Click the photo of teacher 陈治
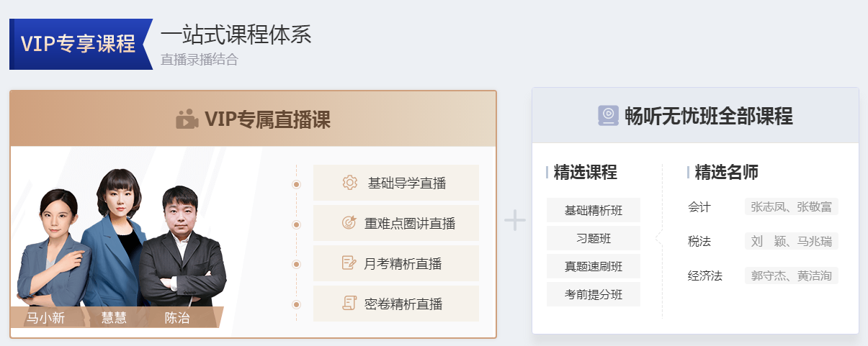Image resolution: width=868 pixels, height=346 pixels. (x=180, y=252)
